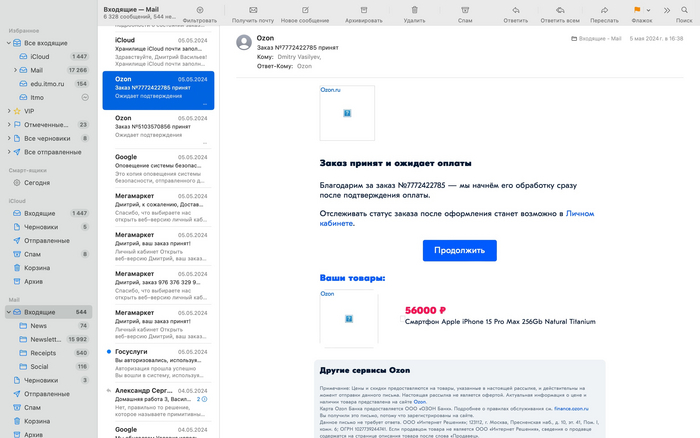Open the Receipts subfolder

[49, 353]
